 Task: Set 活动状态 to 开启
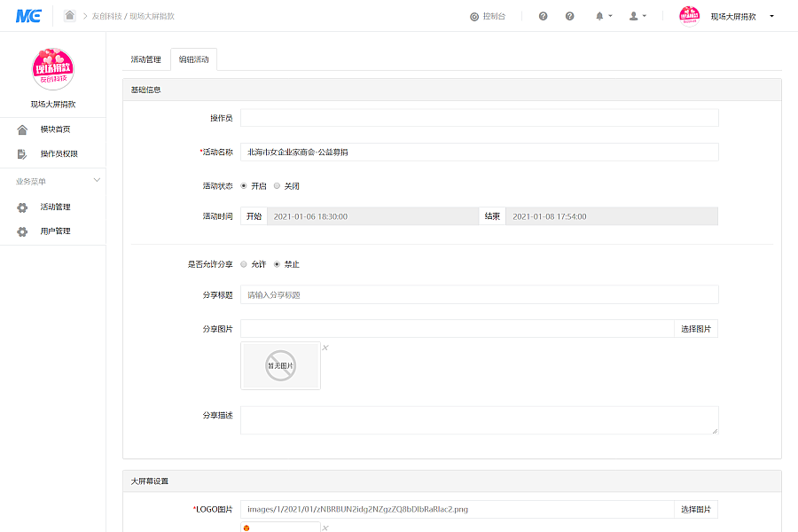(244, 186)
